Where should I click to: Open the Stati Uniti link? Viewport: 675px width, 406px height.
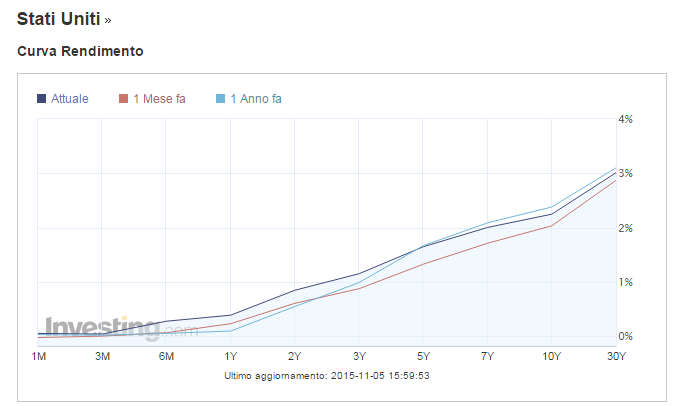click(58, 18)
